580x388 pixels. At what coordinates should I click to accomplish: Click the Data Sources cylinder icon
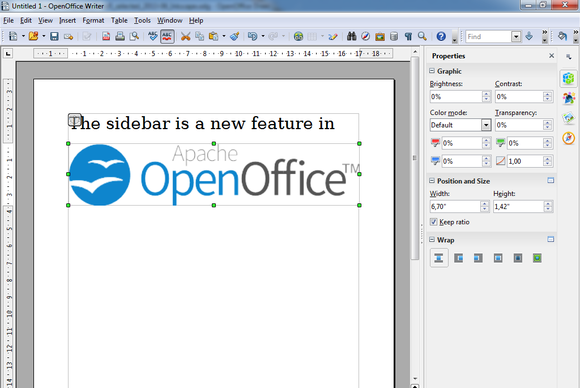click(x=394, y=36)
